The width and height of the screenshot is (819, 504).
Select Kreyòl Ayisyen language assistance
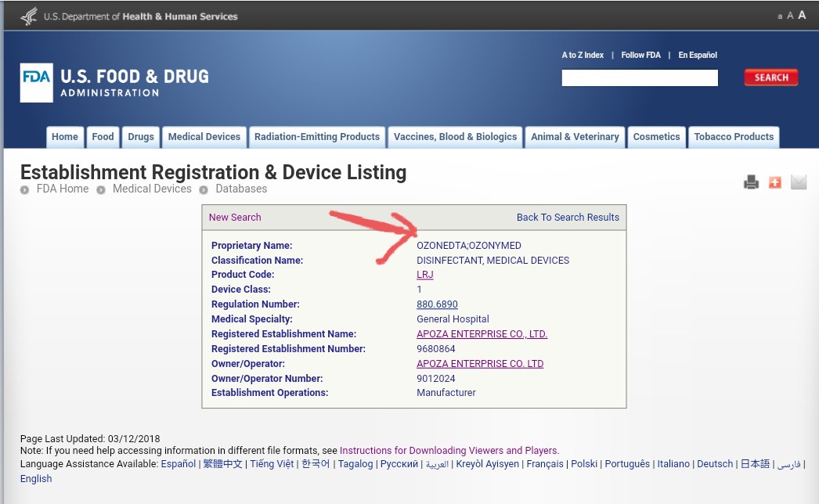[x=487, y=464]
